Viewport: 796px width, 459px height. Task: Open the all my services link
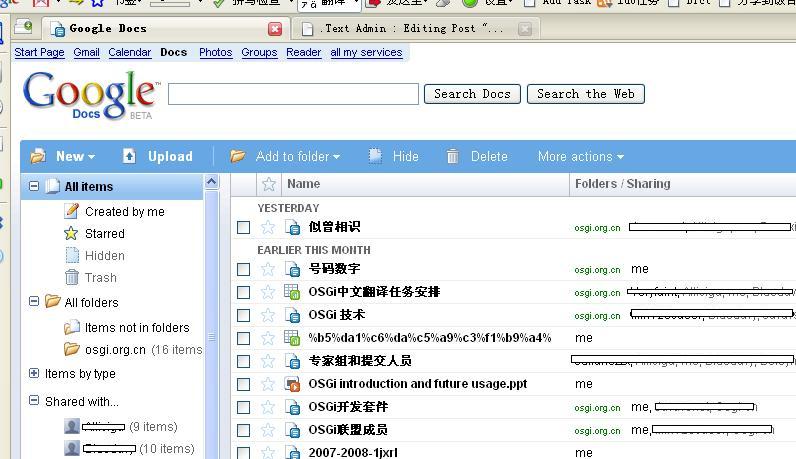[x=366, y=52]
